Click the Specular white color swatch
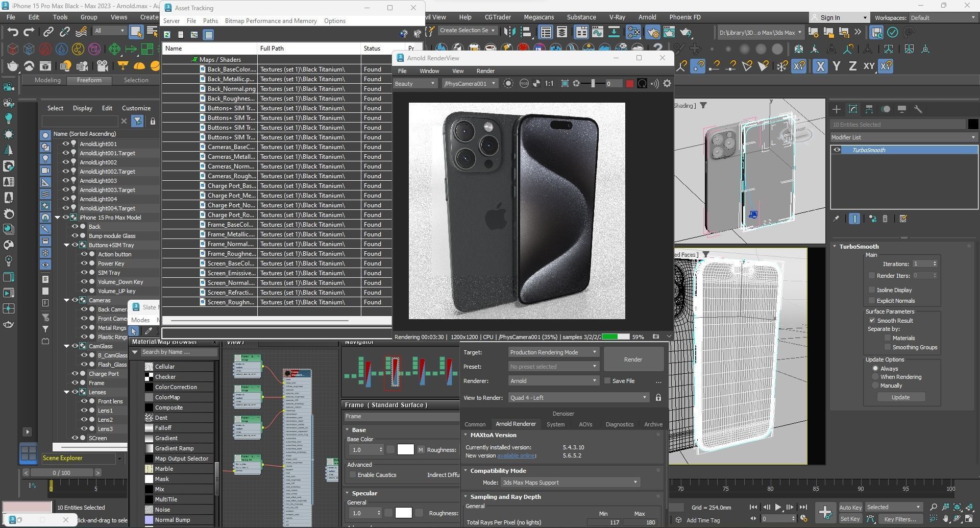 click(403, 513)
